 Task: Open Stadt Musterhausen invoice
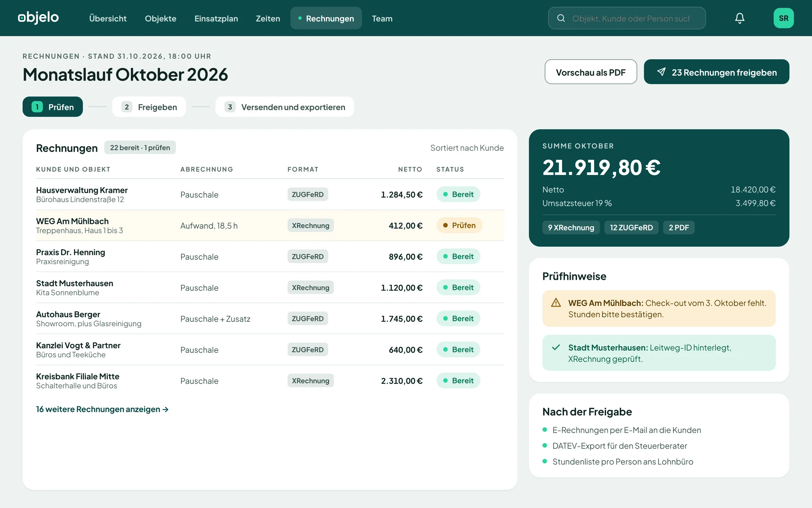point(270,287)
